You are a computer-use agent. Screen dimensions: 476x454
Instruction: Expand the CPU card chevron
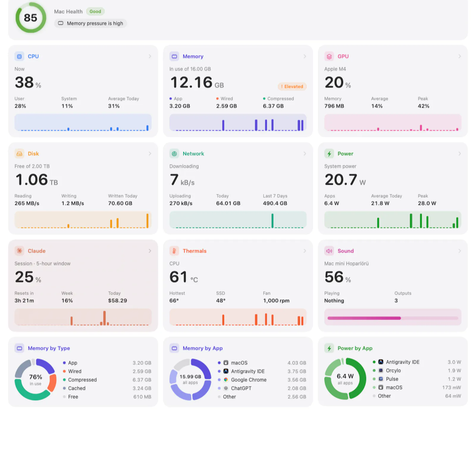pos(150,56)
